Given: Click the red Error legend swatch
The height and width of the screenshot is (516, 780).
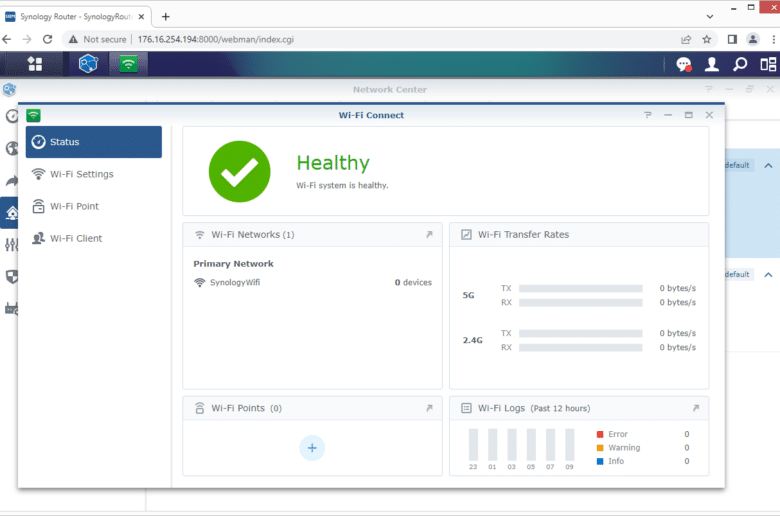Looking at the screenshot, I should (600, 434).
